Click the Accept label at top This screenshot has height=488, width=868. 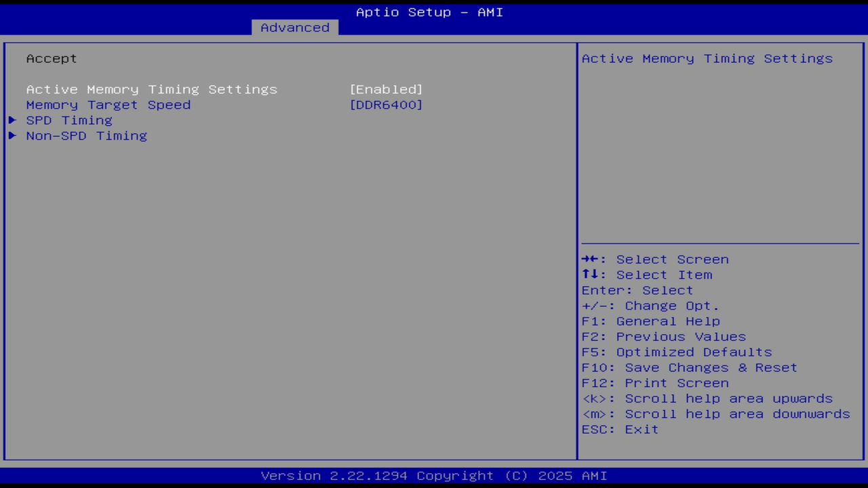coord(51,58)
